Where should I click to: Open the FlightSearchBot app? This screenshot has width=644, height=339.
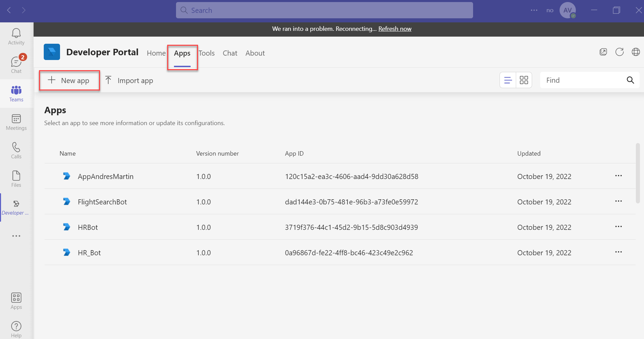tap(102, 202)
